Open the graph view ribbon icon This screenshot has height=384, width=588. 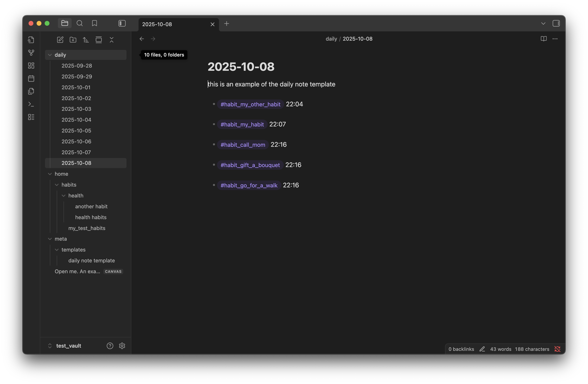coord(31,53)
